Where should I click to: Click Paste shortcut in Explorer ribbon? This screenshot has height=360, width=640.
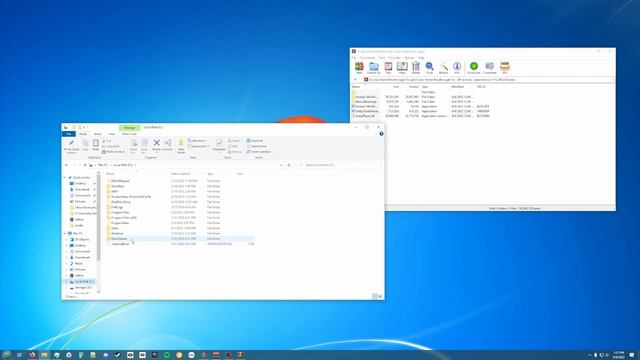(114, 151)
